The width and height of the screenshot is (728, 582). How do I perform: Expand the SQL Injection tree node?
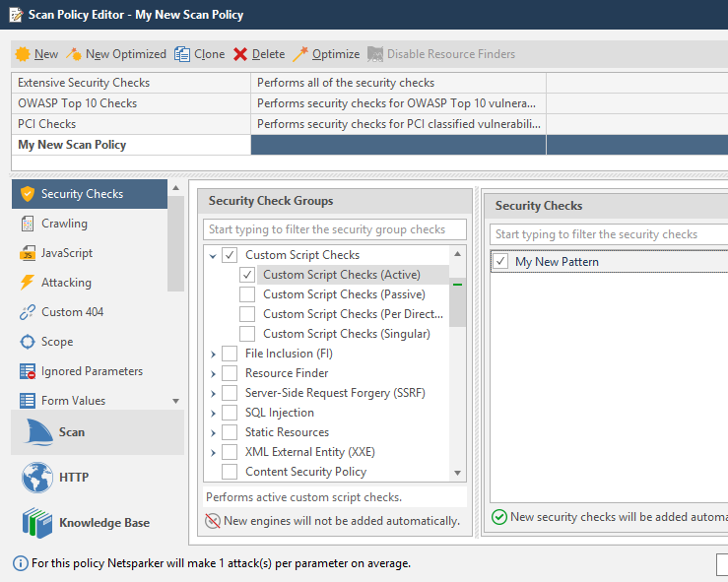tap(214, 413)
